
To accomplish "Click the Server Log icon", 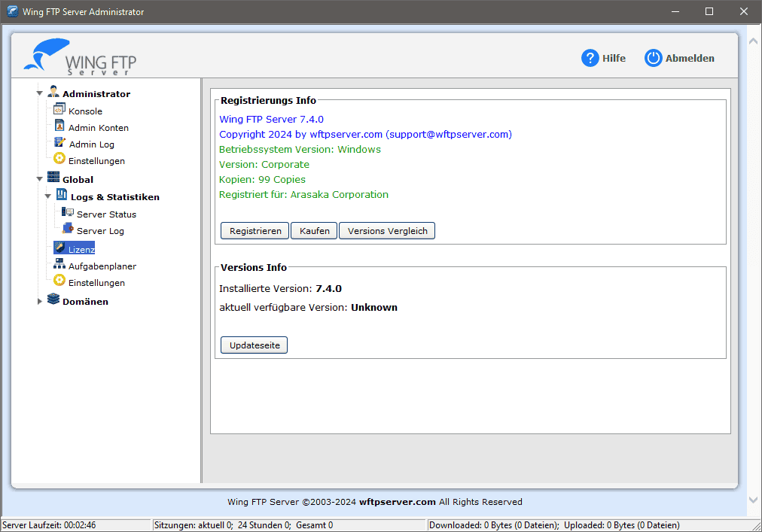I will [68, 228].
